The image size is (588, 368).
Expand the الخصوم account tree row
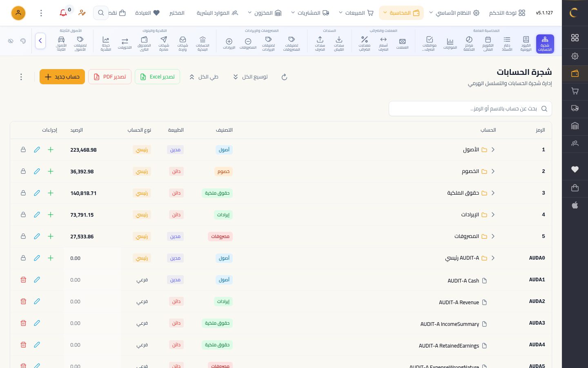[493, 171]
